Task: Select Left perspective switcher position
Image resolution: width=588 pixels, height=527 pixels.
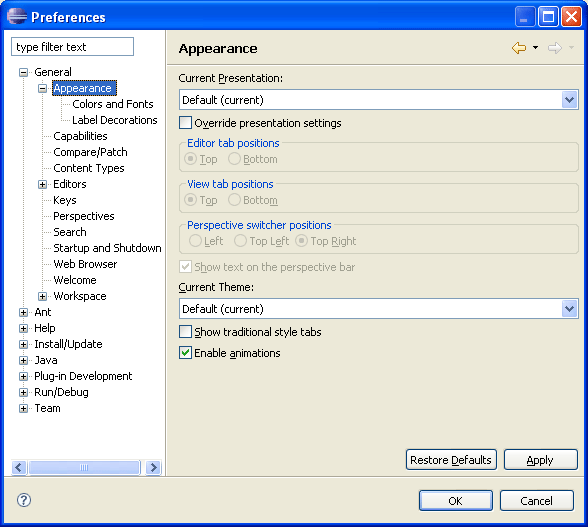Action: 195,241
